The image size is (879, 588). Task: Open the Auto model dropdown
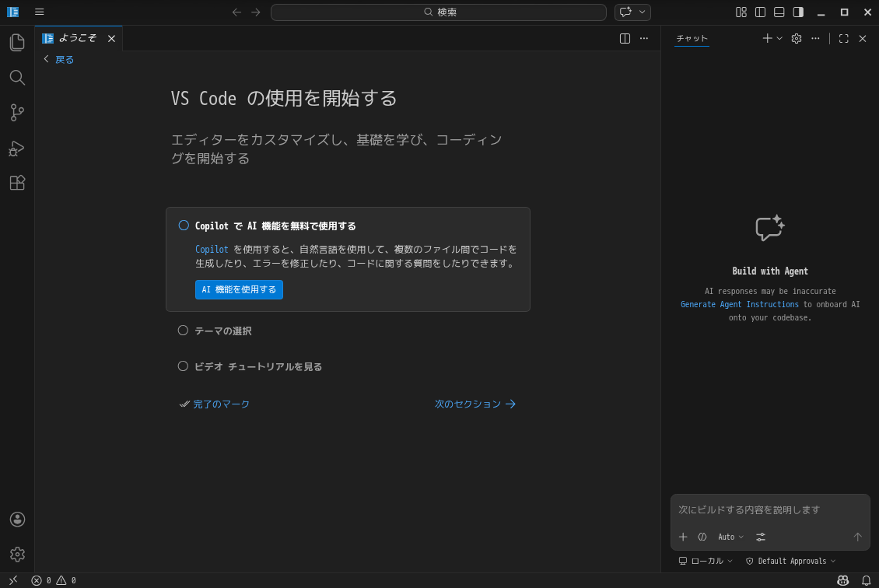[x=730, y=537]
